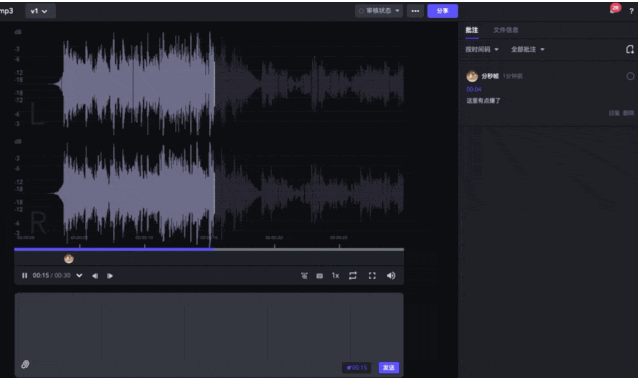Toggle loop playback icon
643x383 pixels.
[353, 276]
